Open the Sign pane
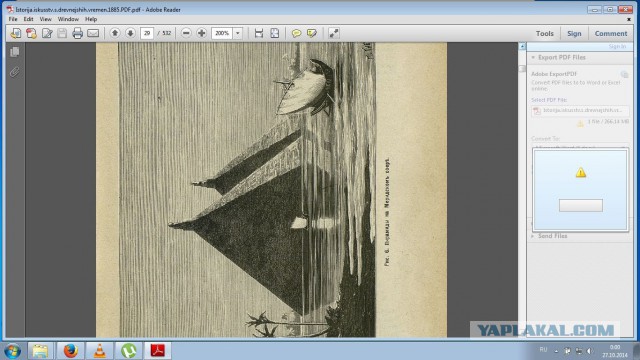 tap(574, 33)
